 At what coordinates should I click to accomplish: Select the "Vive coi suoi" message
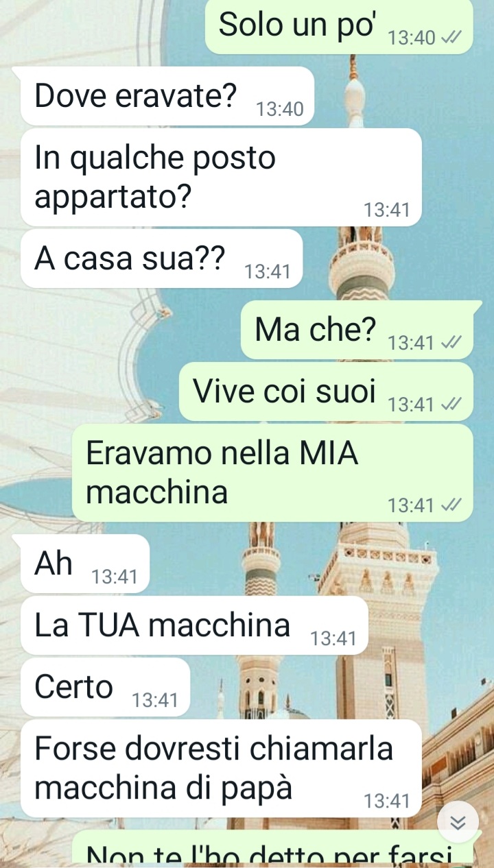click(326, 392)
